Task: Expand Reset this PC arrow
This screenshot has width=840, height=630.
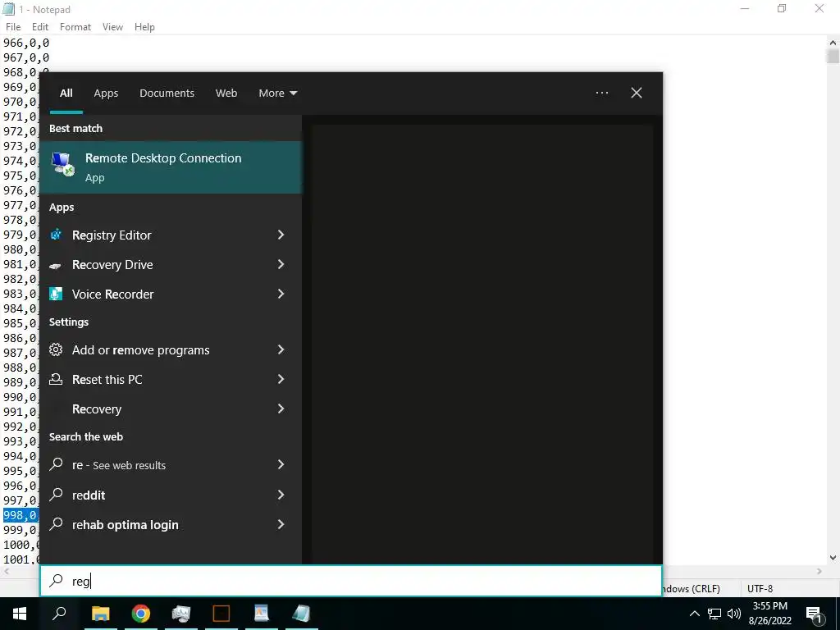Action: tap(281, 379)
